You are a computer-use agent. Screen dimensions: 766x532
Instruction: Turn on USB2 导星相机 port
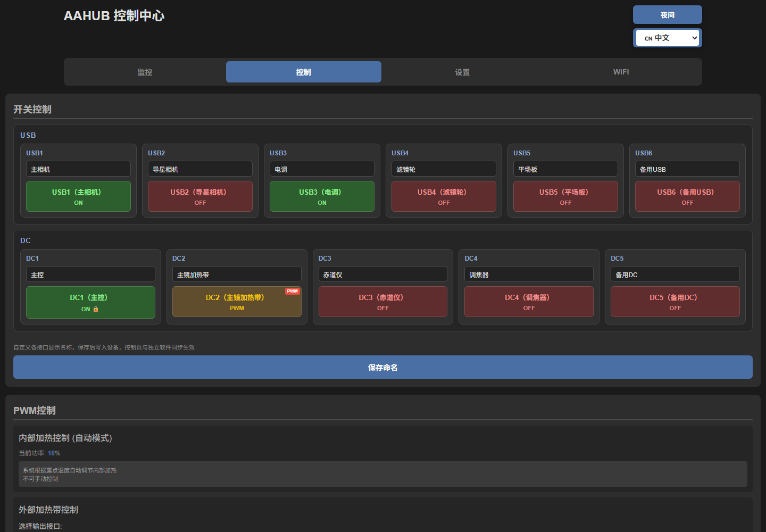click(x=200, y=196)
